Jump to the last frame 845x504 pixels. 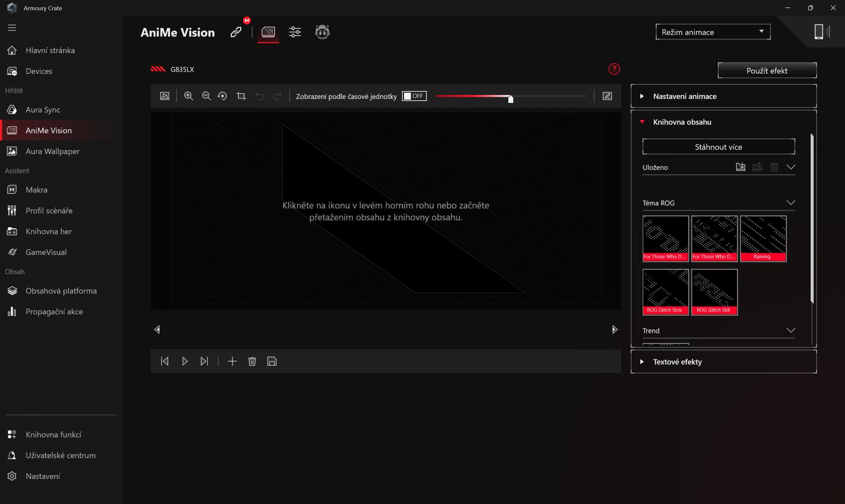tap(204, 361)
